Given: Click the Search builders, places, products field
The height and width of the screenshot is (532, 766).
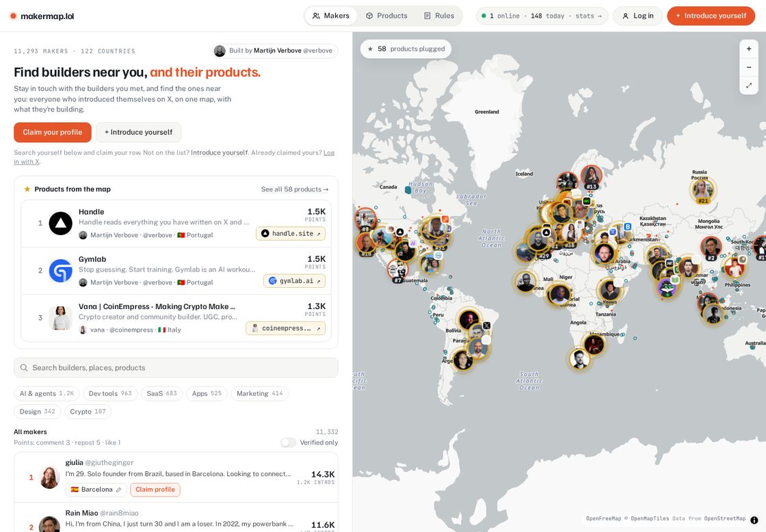Looking at the screenshot, I should coord(176,368).
